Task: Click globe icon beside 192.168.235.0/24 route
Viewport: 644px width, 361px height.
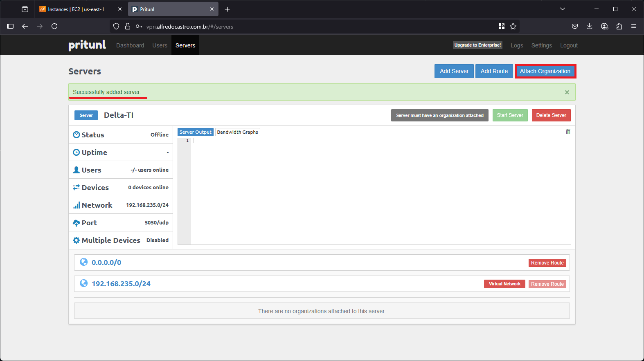Action: coord(83,283)
